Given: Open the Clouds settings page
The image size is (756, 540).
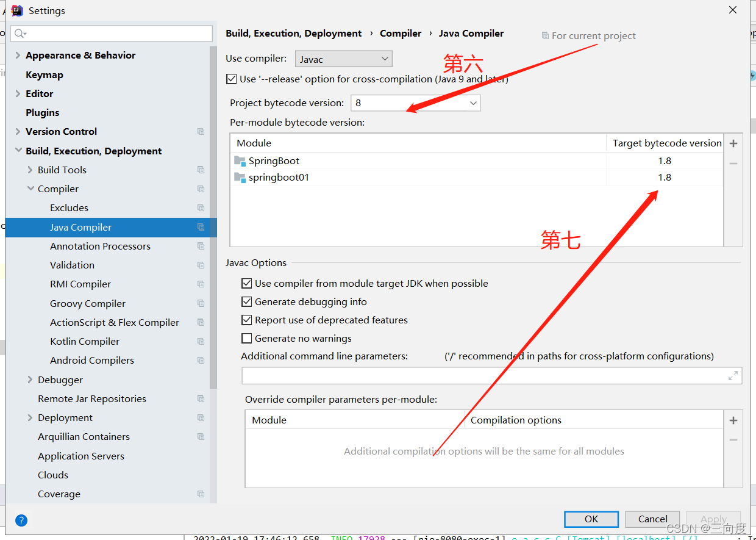Looking at the screenshot, I should (53, 475).
